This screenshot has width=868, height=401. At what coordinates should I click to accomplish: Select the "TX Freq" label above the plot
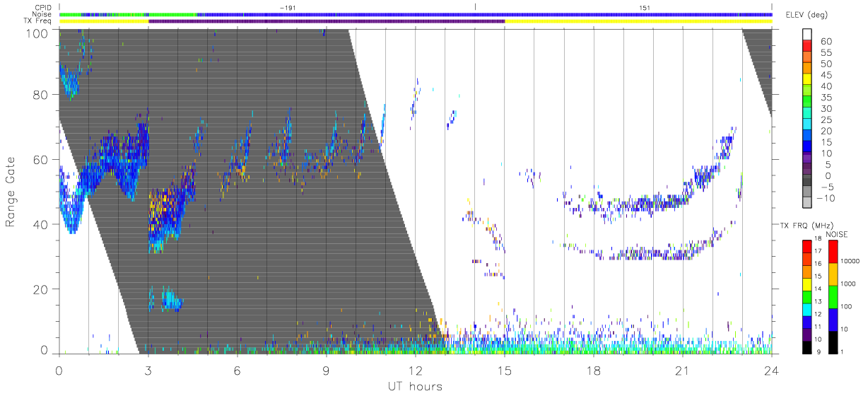point(38,21)
